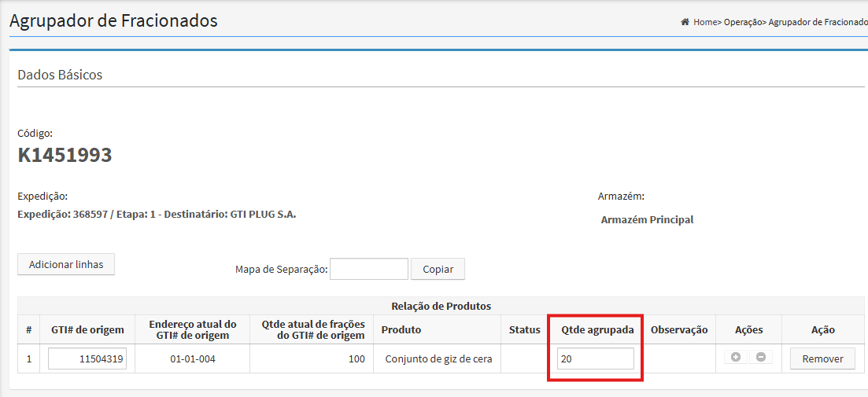Focus the Mapa de Separação input field
Viewport: 868px width, 397px height.
369,270
